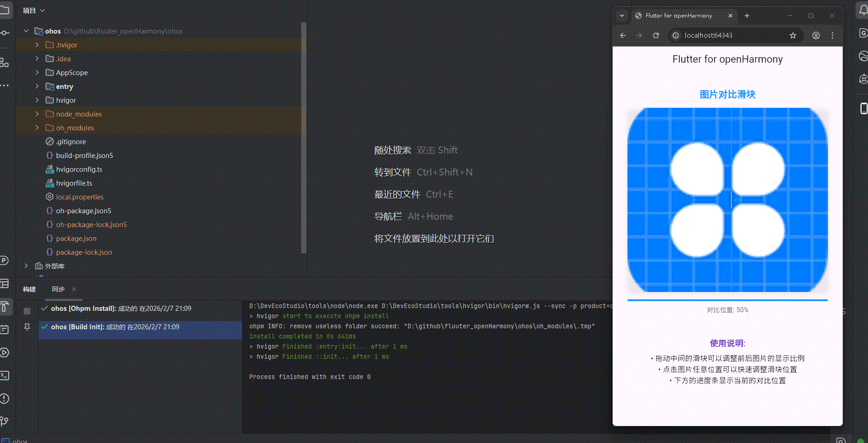Expand the hvigor folder

(37, 100)
